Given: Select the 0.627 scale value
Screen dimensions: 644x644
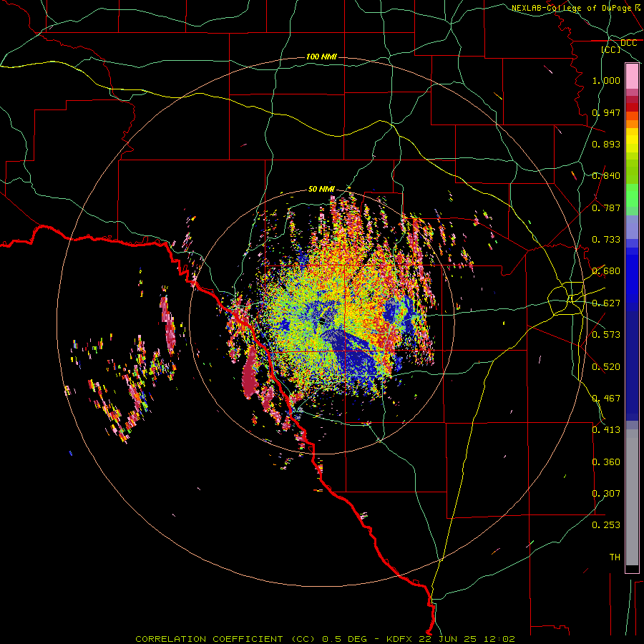Looking at the screenshot, I should pyautogui.click(x=606, y=303).
